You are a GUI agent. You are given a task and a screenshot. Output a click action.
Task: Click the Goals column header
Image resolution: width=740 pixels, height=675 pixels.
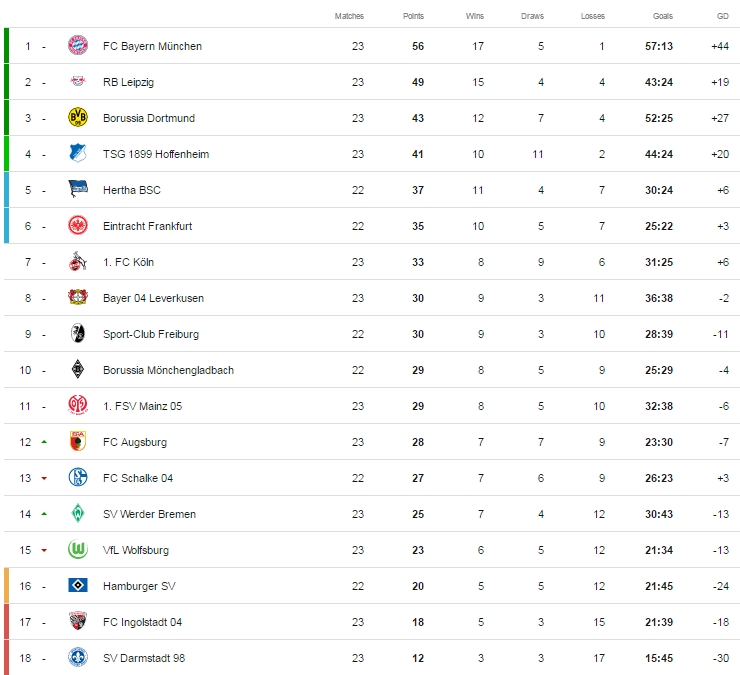[x=663, y=16]
